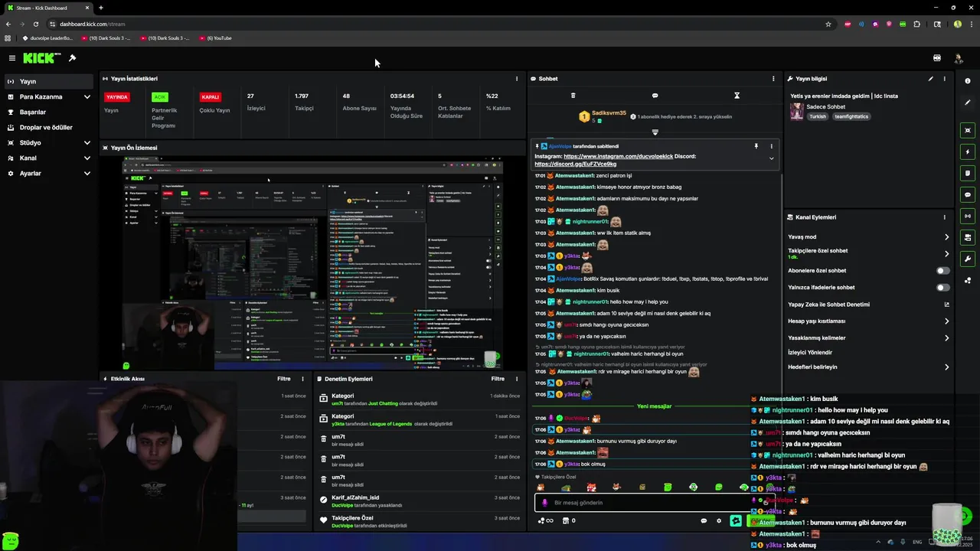Expand Kanal sidebar section

coord(50,158)
